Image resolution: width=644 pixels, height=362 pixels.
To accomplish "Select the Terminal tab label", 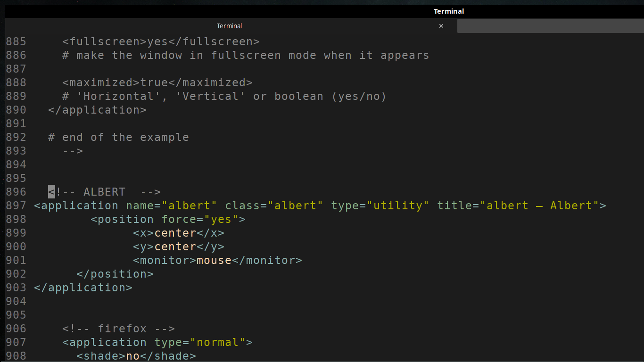I will tap(230, 26).
